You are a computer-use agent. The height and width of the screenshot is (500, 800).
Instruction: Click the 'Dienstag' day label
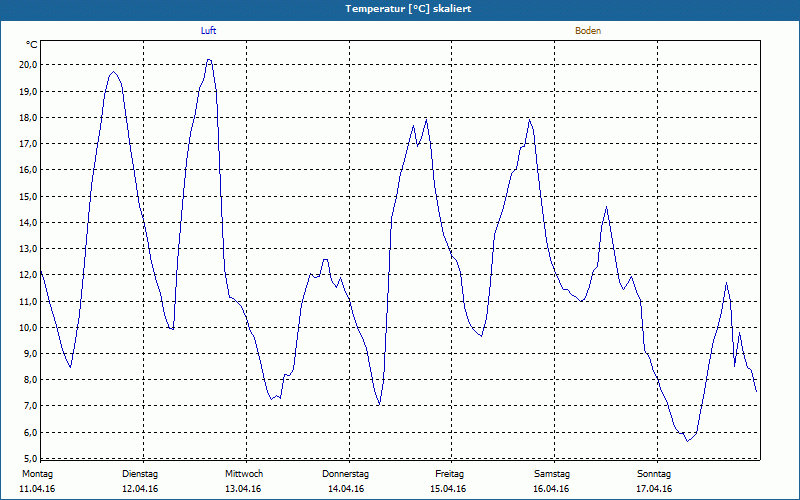(x=140, y=474)
